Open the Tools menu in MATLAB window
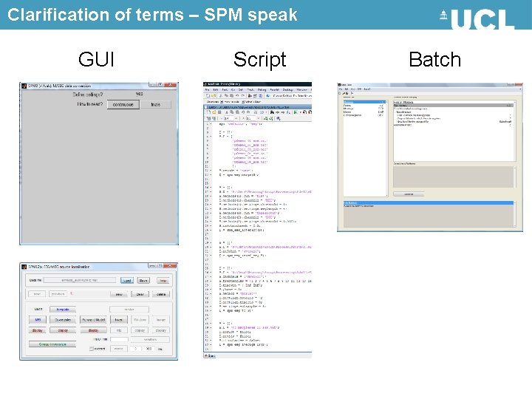 pyautogui.click(x=250, y=90)
